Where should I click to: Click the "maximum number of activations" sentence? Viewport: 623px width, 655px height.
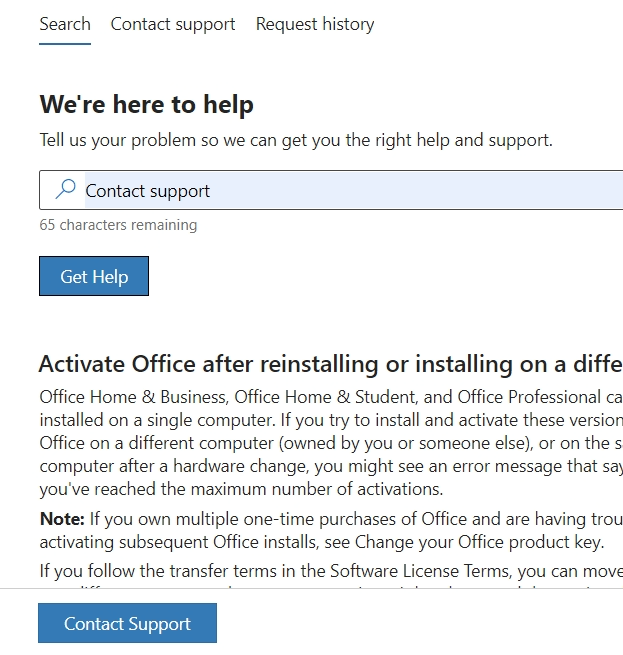click(242, 489)
